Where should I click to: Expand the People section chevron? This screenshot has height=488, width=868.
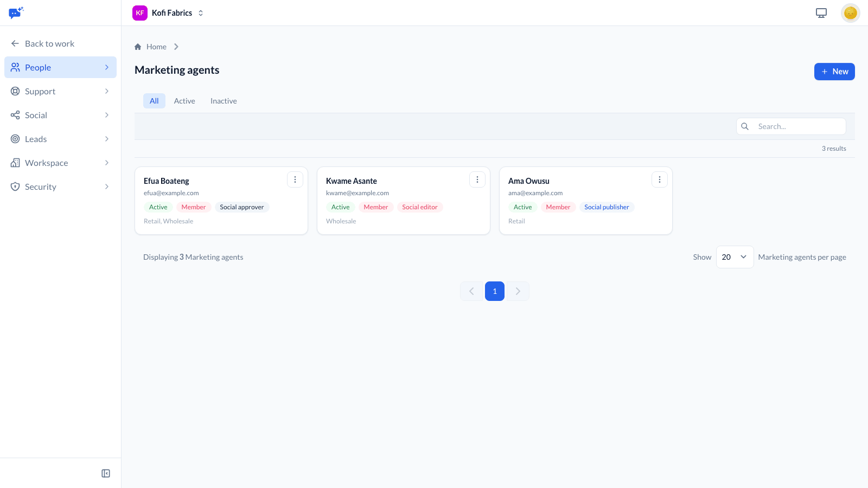tap(107, 67)
